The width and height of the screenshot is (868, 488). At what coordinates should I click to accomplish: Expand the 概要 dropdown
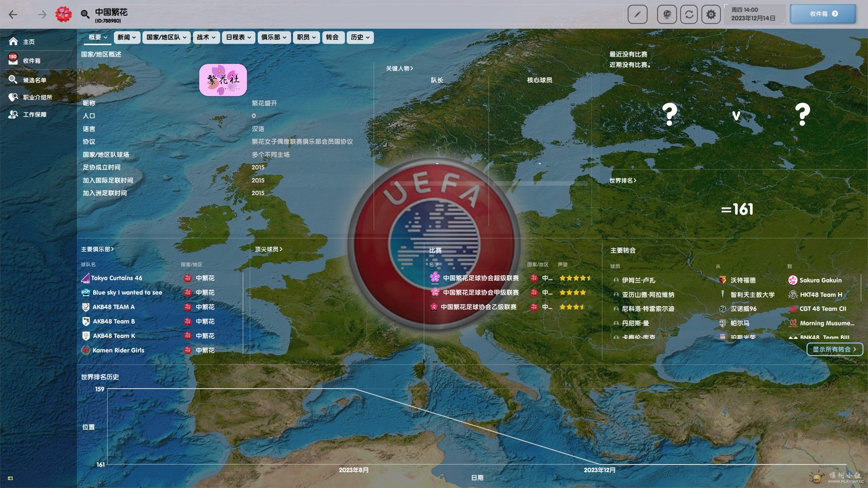98,37
